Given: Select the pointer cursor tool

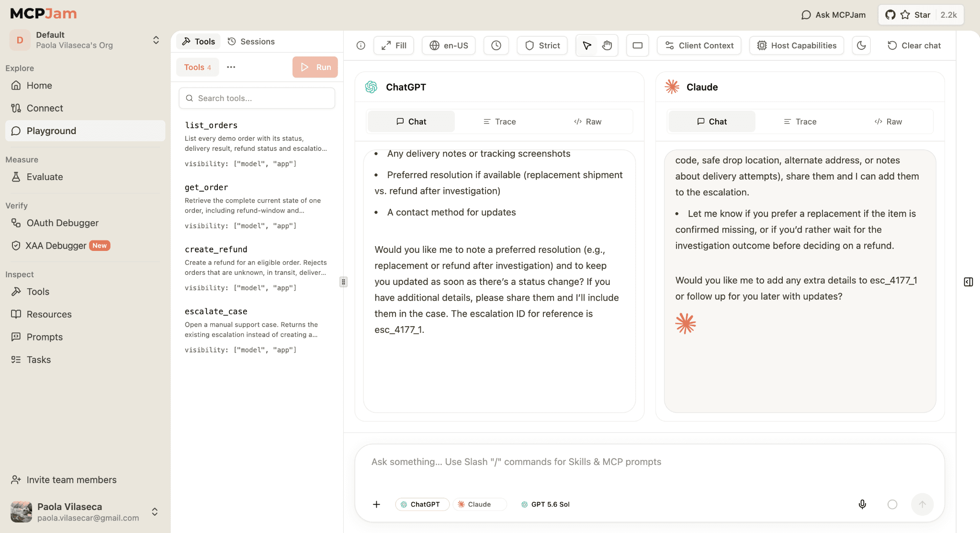Looking at the screenshot, I should coord(587,45).
